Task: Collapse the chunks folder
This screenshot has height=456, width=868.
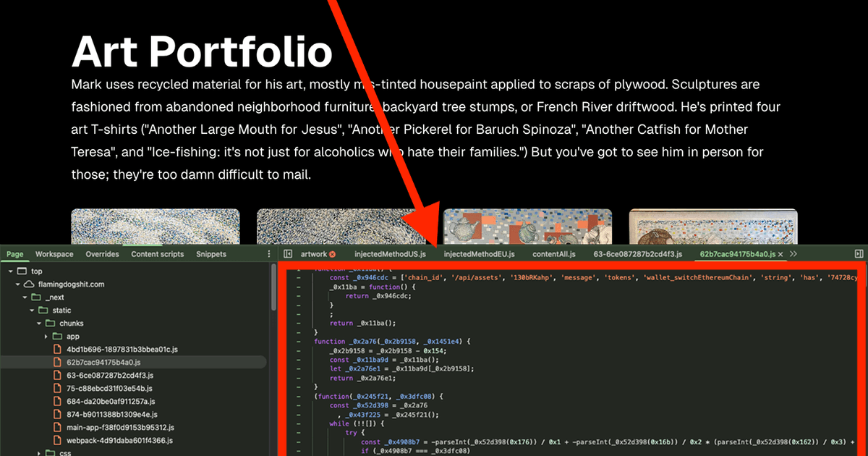Action: 40,323
